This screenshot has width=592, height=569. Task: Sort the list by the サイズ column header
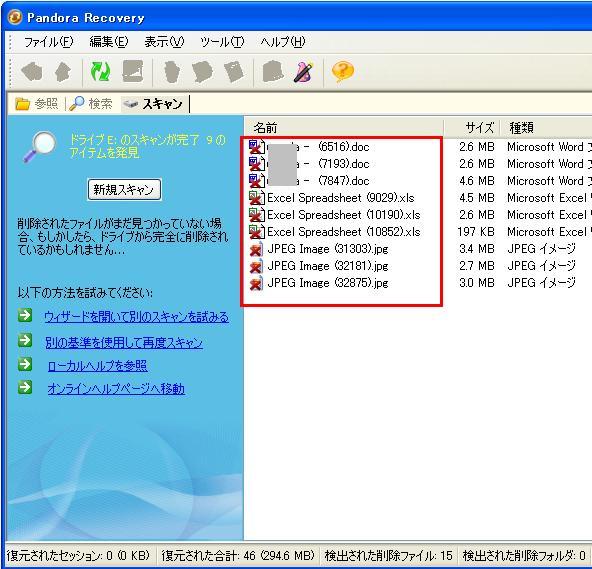click(472, 128)
